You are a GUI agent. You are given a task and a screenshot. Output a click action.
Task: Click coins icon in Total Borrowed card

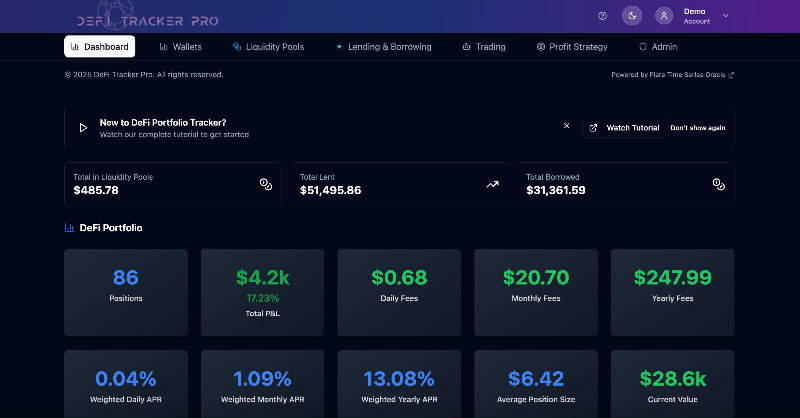[x=719, y=184]
